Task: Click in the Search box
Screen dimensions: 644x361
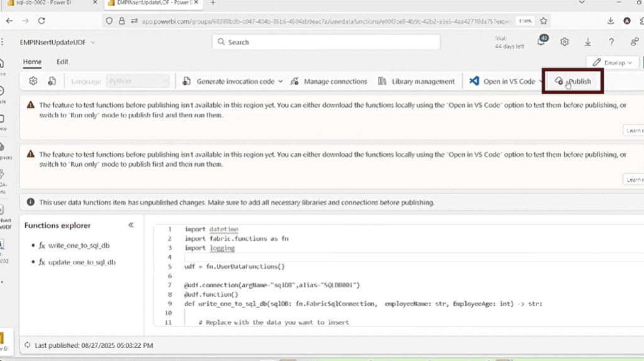Action: coord(326,42)
